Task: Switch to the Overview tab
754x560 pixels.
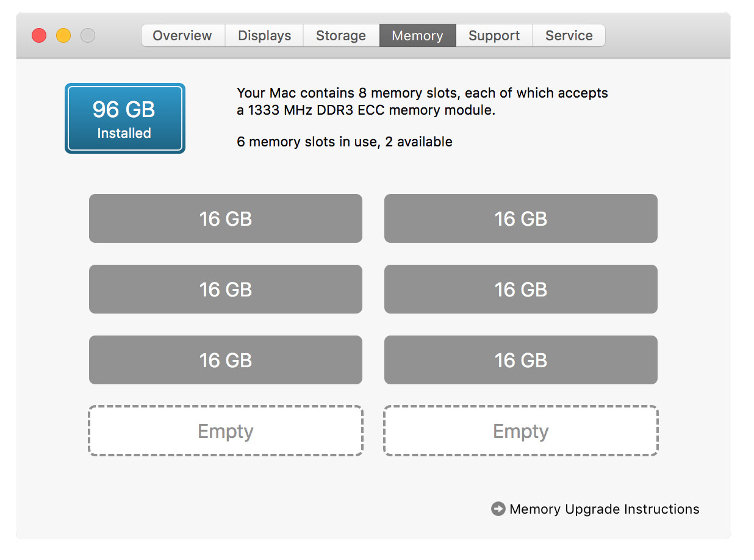Action: 182,35
